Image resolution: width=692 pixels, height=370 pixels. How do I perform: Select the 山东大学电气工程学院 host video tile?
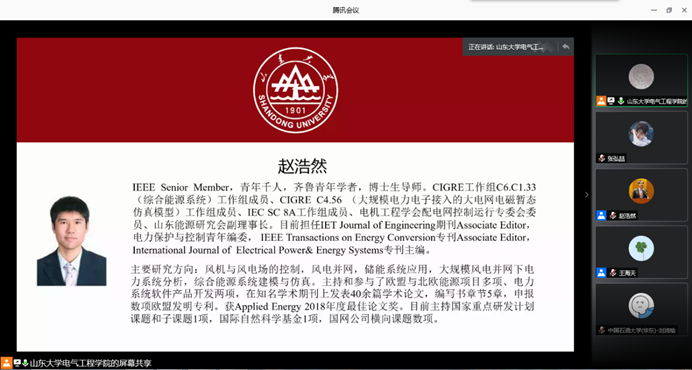tap(641, 80)
